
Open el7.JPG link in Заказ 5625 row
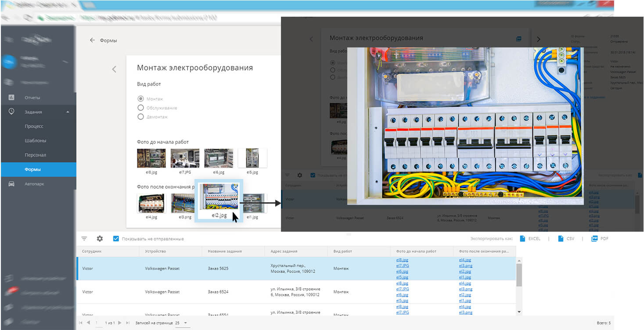[x=403, y=265]
